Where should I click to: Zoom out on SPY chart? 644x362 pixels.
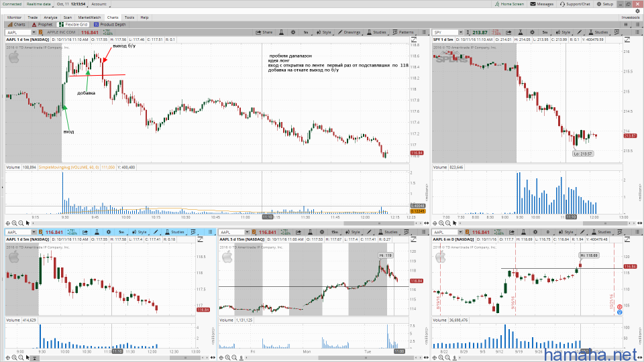(447, 223)
